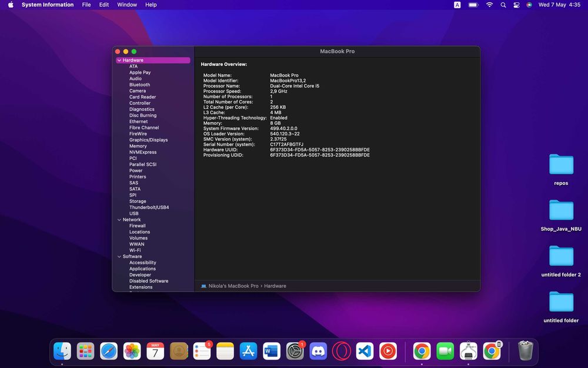This screenshot has height=368, width=588.
Task: Open the Photos app in dock
Action: click(x=132, y=352)
